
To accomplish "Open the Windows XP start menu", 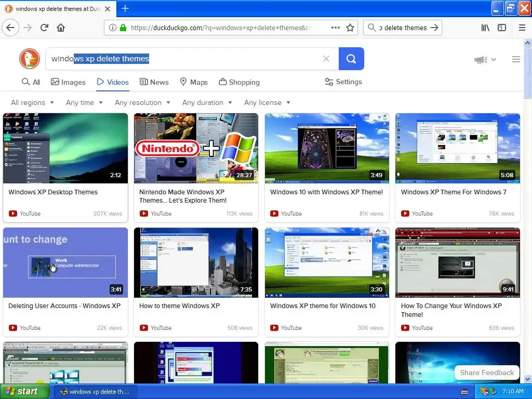I will [x=25, y=392].
